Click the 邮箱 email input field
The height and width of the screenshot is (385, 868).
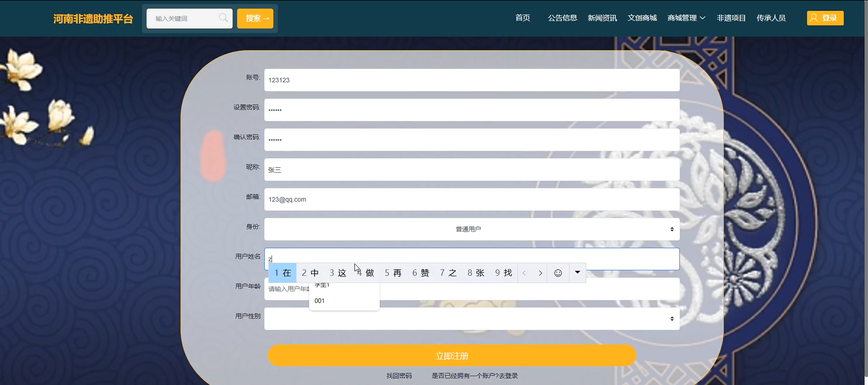click(471, 200)
